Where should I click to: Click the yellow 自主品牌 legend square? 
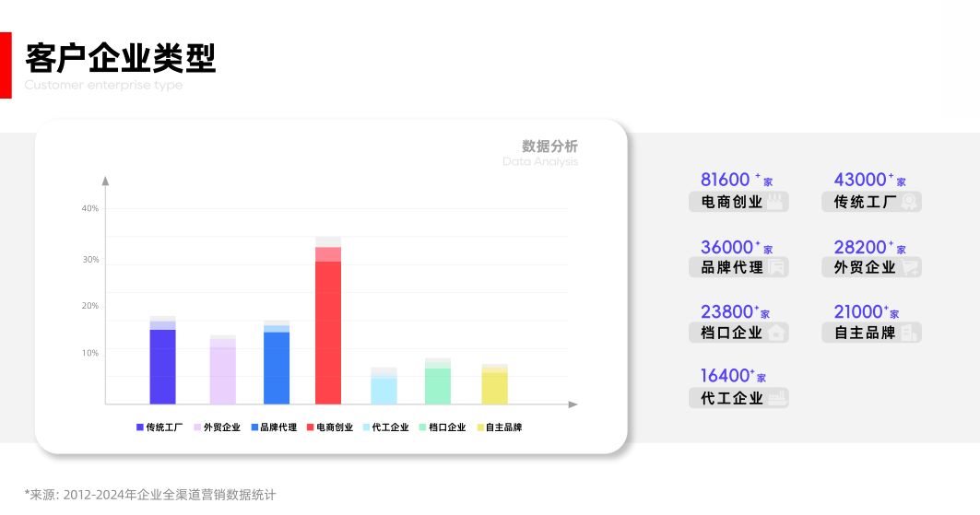(x=479, y=427)
